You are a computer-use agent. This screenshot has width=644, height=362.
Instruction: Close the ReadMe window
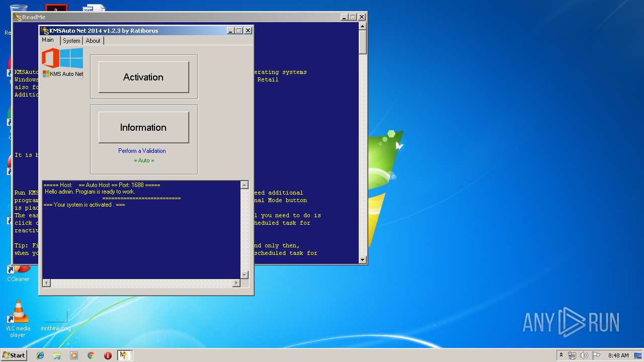coord(361,17)
